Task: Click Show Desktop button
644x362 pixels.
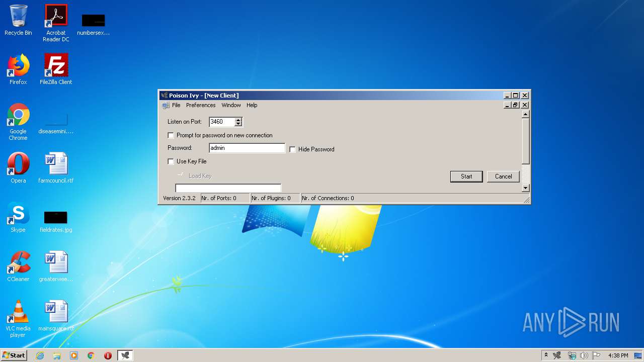Action: point(638,355)
